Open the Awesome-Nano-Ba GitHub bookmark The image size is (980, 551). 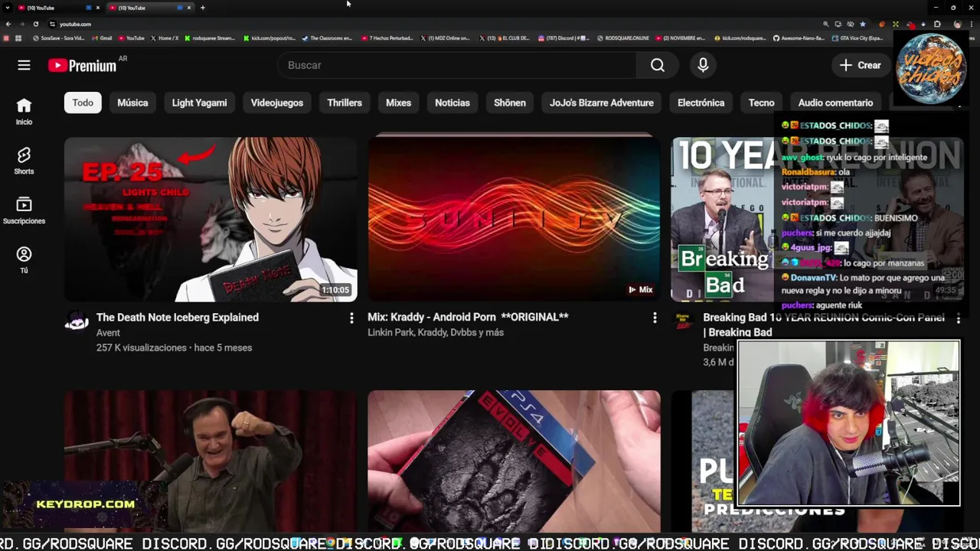click(799, 37)
